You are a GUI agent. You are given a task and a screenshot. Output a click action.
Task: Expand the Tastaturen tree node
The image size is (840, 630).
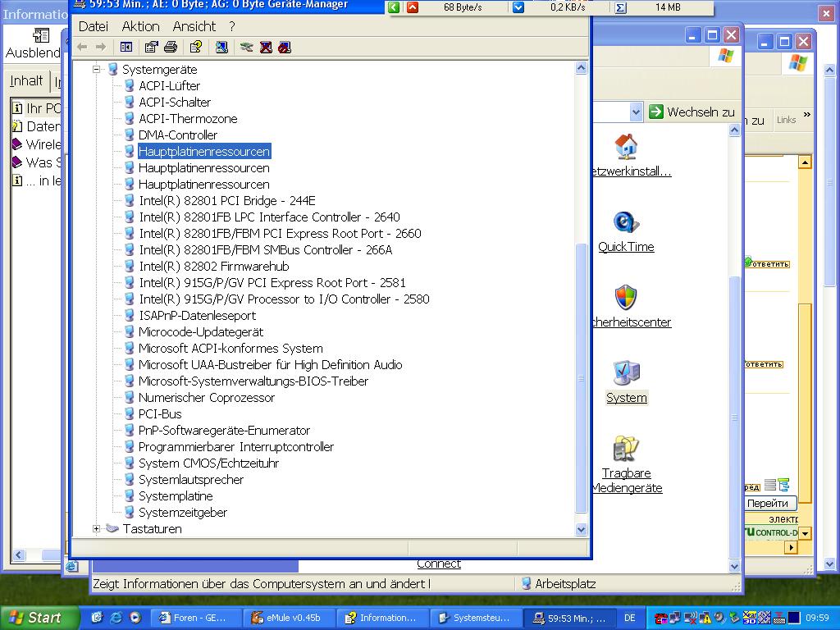[97, 529]
